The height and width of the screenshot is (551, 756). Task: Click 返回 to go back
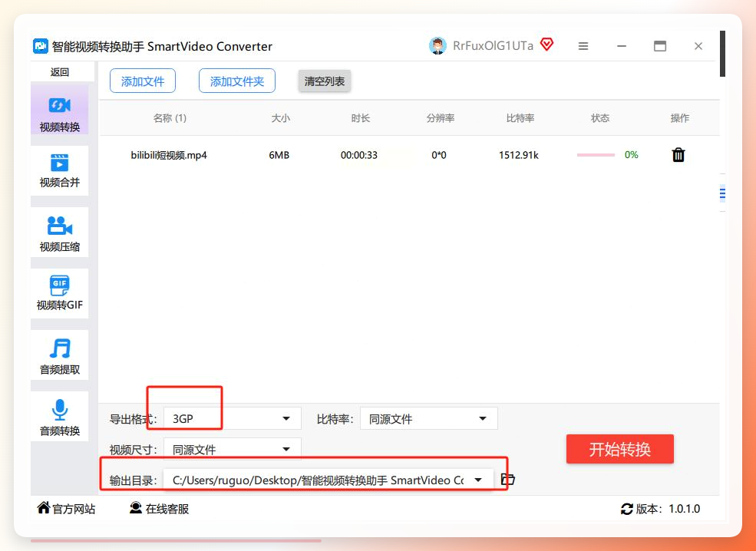59,72
